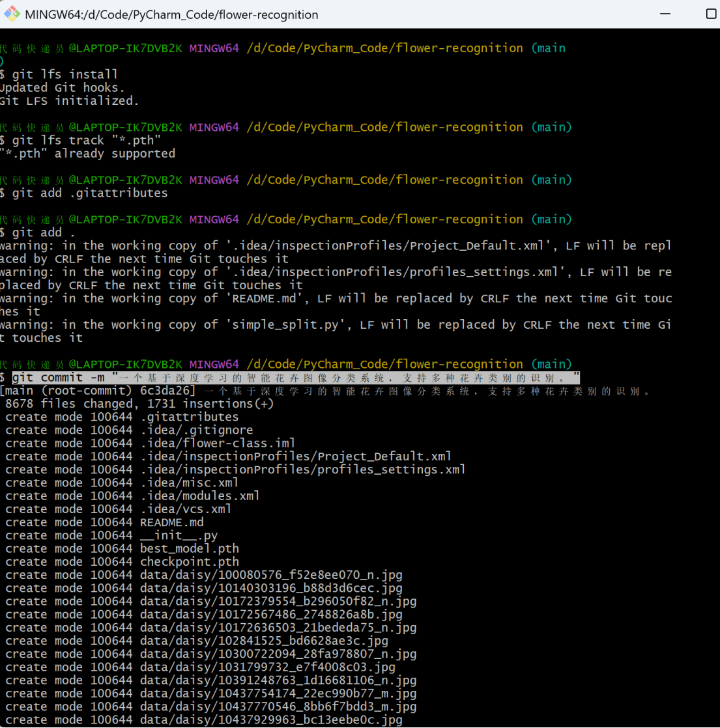Screen dimensions: 720x728
Task: Click 'Git LFS initialized.' output line
Action: tap(69, 101)
